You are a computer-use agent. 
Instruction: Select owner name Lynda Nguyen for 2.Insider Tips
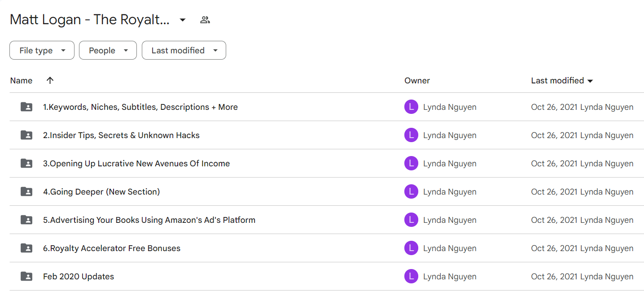click(x=450, y=135)
